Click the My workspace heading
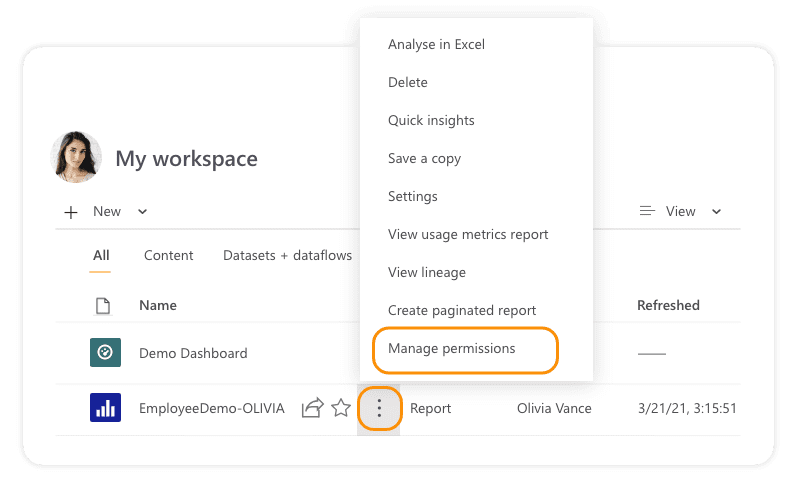The height and width of the screenshot is (496, 800). [x=186, y=159]
